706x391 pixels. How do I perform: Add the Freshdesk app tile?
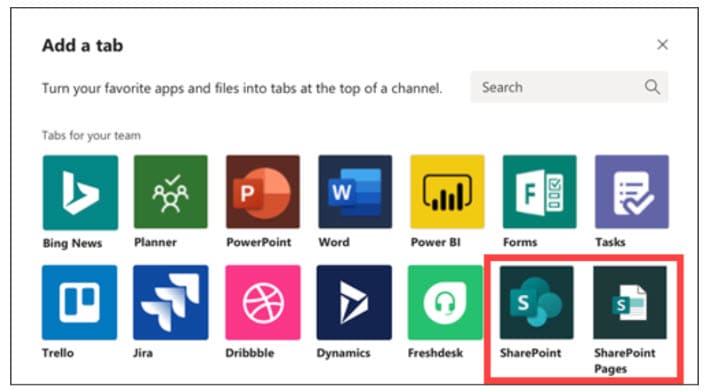[445, 302]
